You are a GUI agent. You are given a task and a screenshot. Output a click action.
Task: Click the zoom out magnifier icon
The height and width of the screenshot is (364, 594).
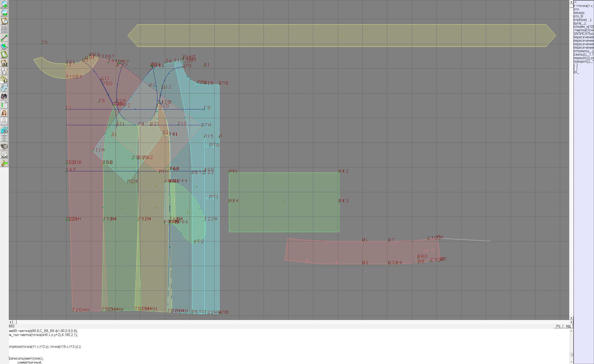point(4,13)
